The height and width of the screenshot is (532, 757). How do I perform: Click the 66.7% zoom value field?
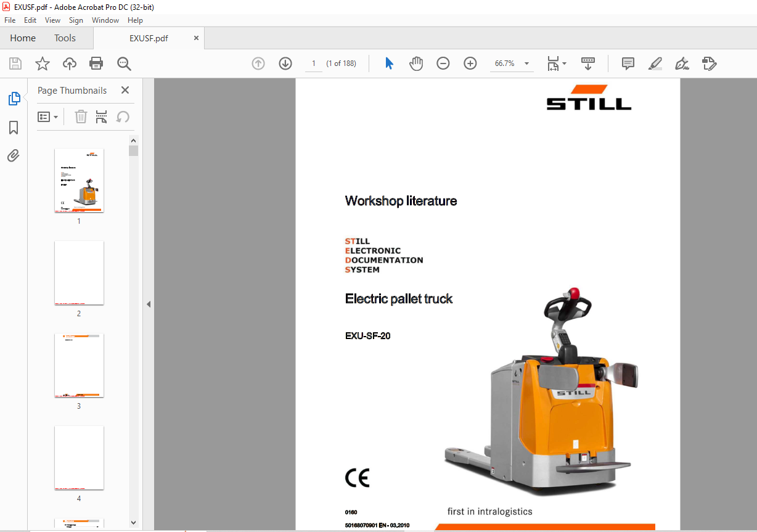tap(505, 63)
